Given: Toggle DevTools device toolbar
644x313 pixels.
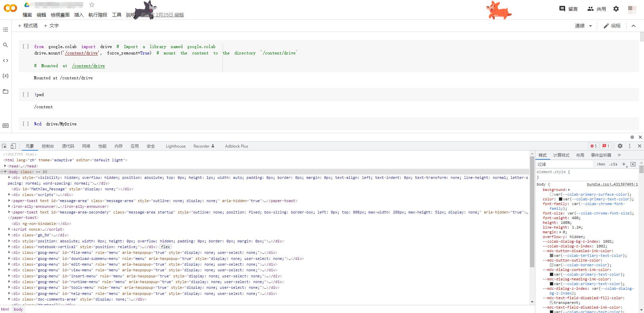Looking at the screenshot, I should pyautogui.click(x=13, y=146).
